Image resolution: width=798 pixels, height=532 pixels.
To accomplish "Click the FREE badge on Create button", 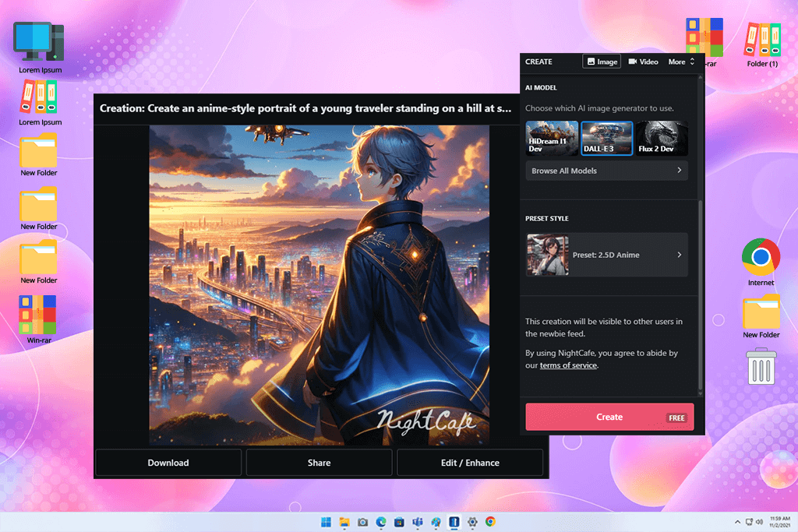I will point(676,417).
